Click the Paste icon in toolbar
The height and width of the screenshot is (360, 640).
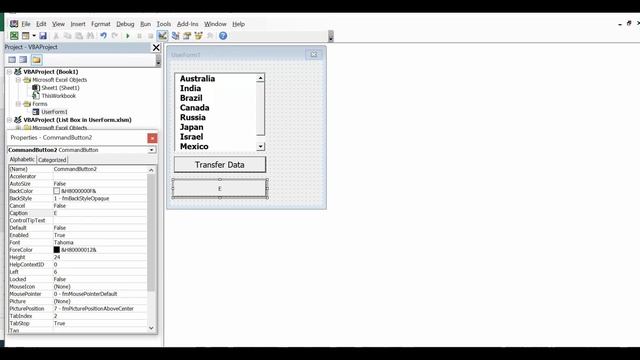79,36
